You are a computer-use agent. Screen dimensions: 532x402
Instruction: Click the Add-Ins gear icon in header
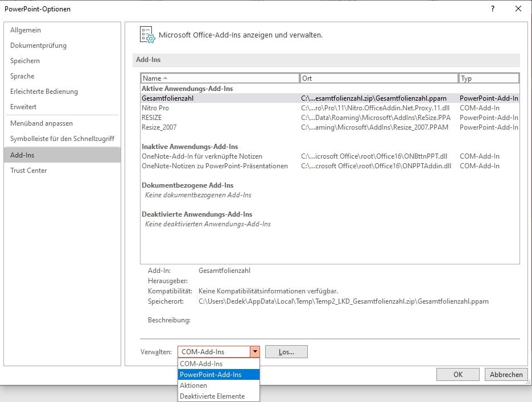pyautogui.click(x=147, y=35)
